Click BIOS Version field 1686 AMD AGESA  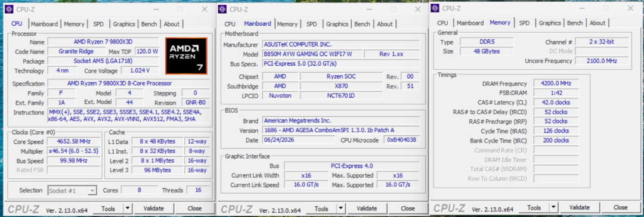pos(341,131)
